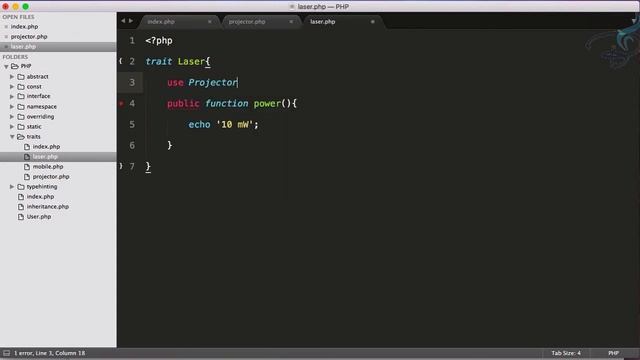Click the fold marker on line 7
The height and width of the screenshot is (360, 640).
tap(121, 166)
